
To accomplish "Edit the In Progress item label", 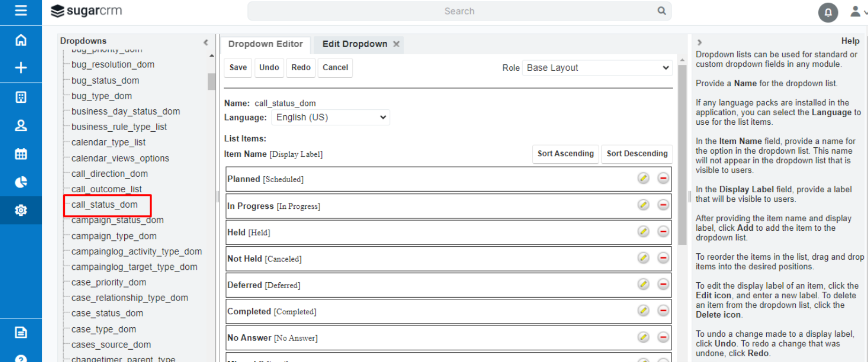I will coord(644,205).
